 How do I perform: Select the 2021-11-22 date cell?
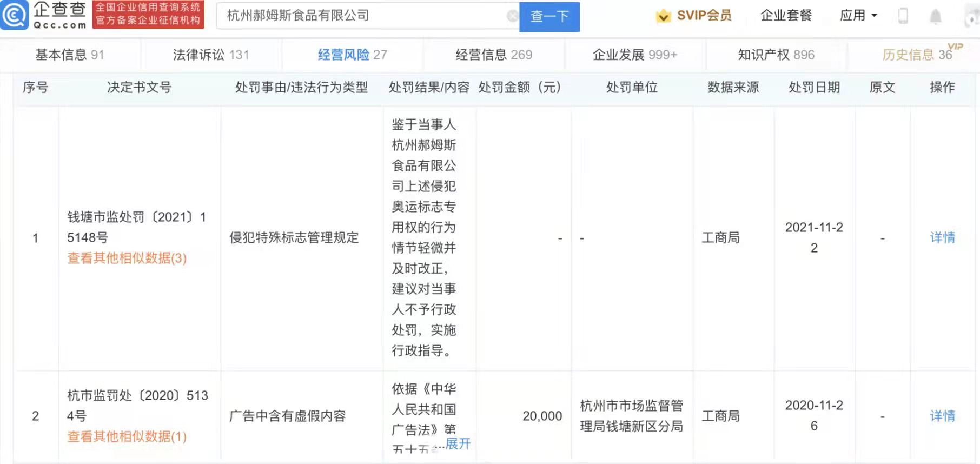814,237
